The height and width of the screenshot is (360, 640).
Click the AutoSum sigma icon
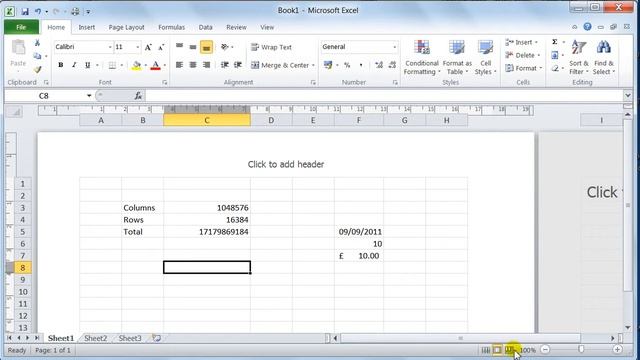[555, 42]
